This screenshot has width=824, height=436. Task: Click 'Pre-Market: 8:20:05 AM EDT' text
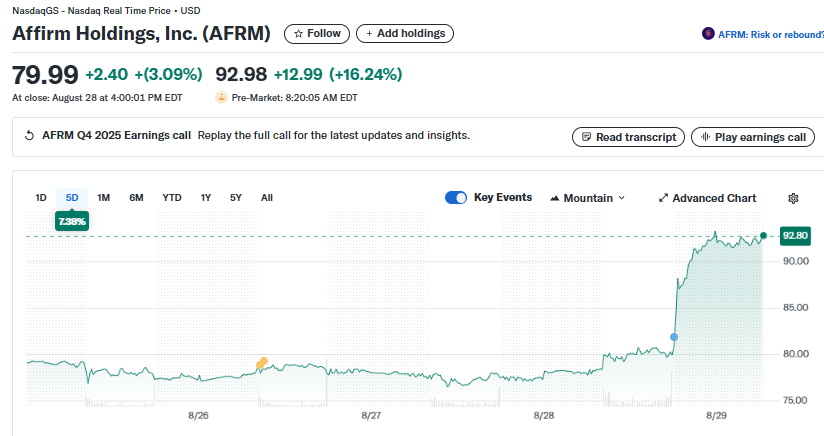click(x=294, y=98)
